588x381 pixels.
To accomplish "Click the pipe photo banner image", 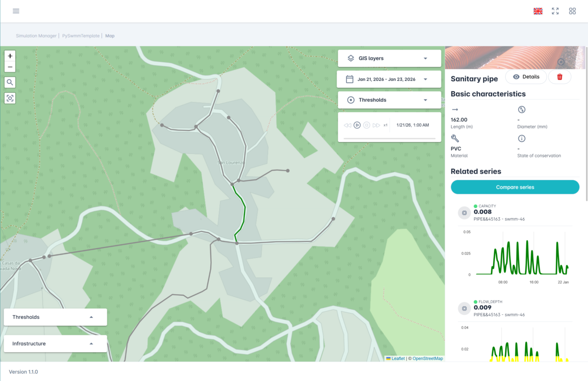I will (515, 57).
